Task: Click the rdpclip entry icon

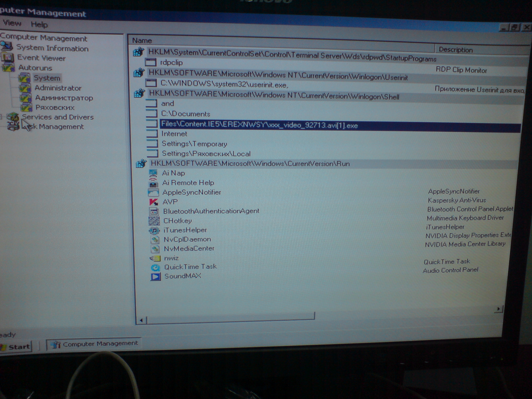Action: pyautogui.click(x=151, y=62)
